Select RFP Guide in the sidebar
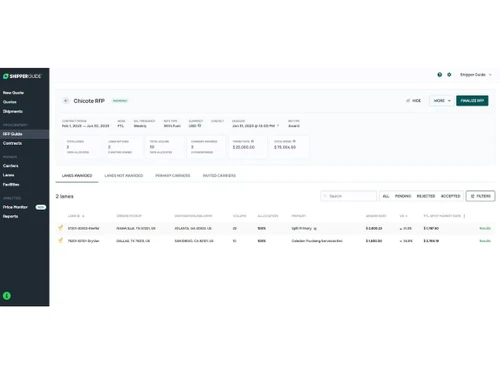The height and width of the screenshot is (375, 500). (24, 134)
